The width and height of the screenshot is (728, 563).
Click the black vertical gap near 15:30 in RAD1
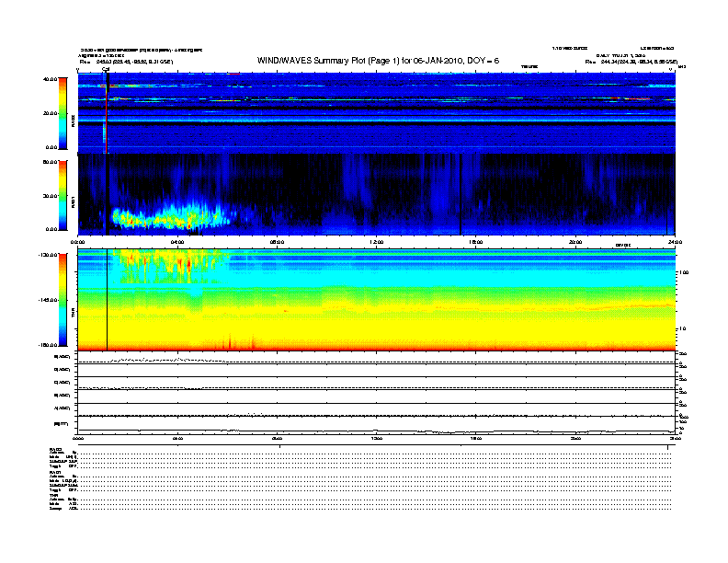pyautogui.click(x=461, y=194)
